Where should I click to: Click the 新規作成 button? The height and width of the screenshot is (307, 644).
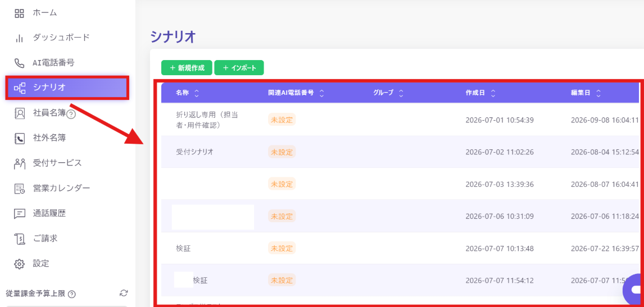tap(187, 68)
